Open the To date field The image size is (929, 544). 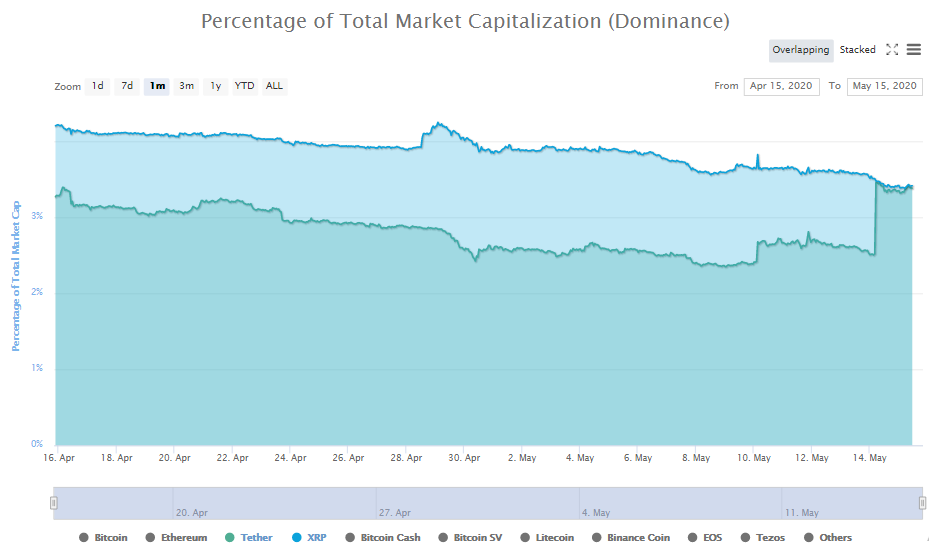(x=884, y=86)
